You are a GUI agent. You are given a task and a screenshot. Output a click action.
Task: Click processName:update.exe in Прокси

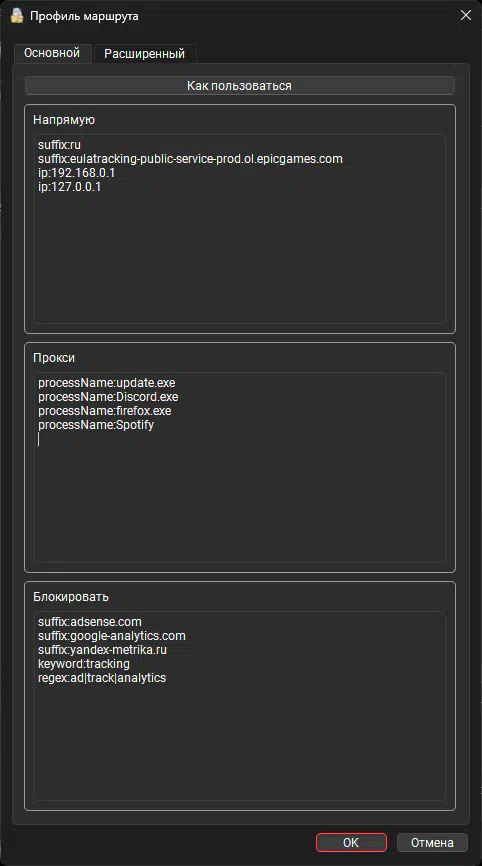tap(107, 383)
